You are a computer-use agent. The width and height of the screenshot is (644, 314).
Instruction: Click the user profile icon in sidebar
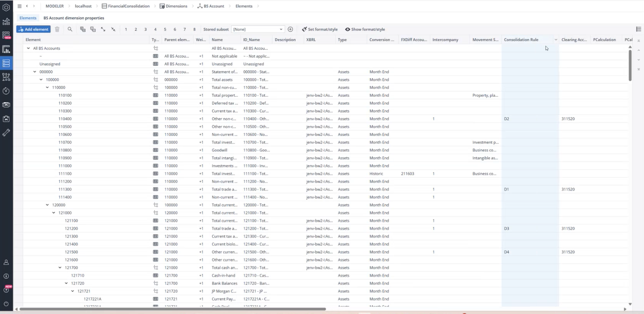point(6,262)
